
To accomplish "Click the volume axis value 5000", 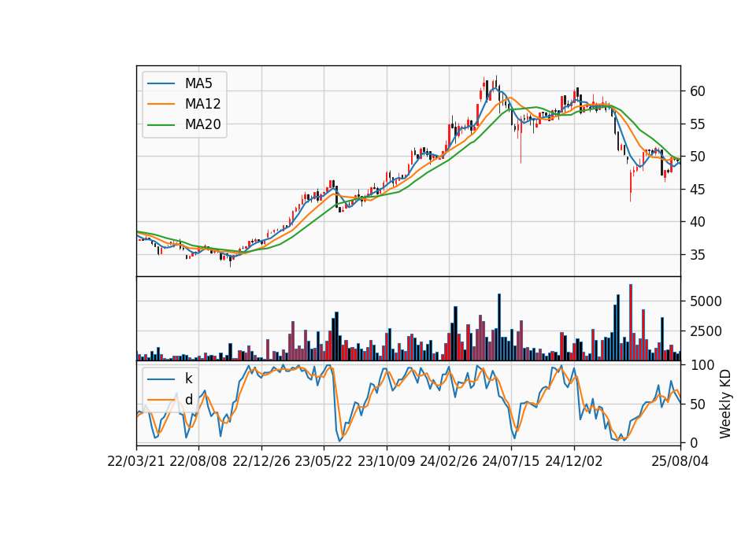I will (706, 301).
